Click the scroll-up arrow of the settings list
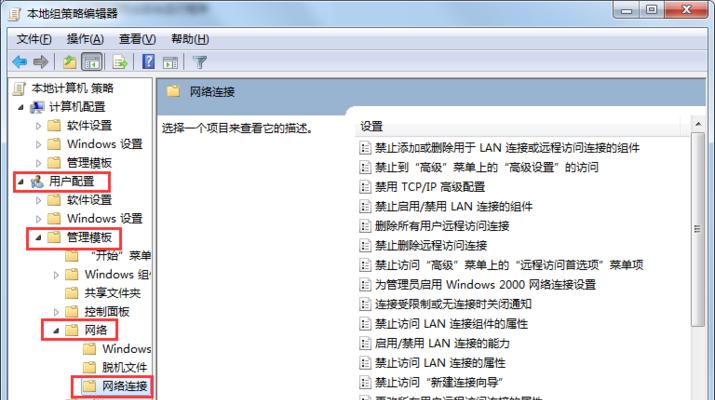 tap(698, 124)
